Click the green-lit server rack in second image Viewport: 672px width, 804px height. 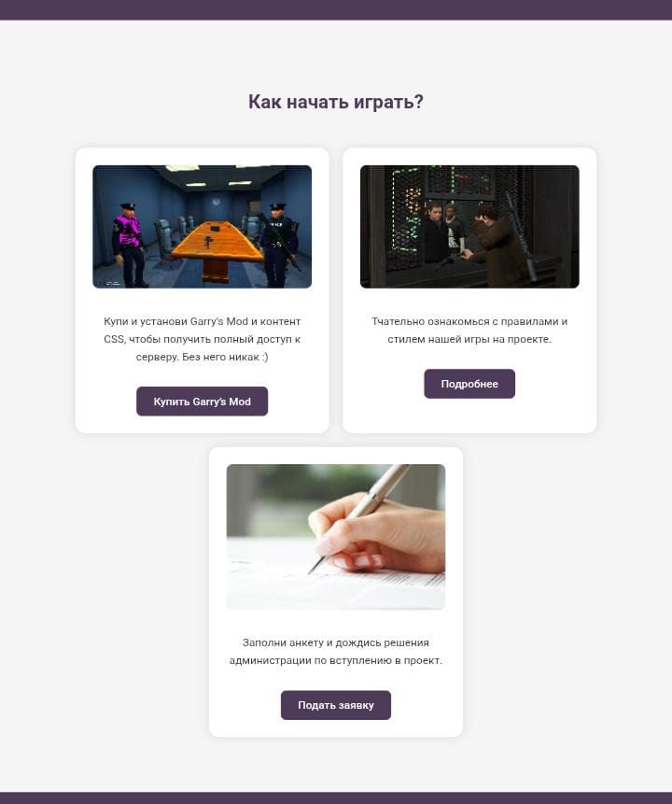click(405, 218)
